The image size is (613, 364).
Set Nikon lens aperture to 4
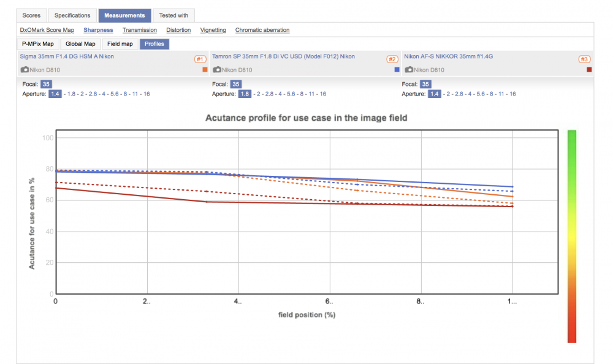[x=470, y=94]
